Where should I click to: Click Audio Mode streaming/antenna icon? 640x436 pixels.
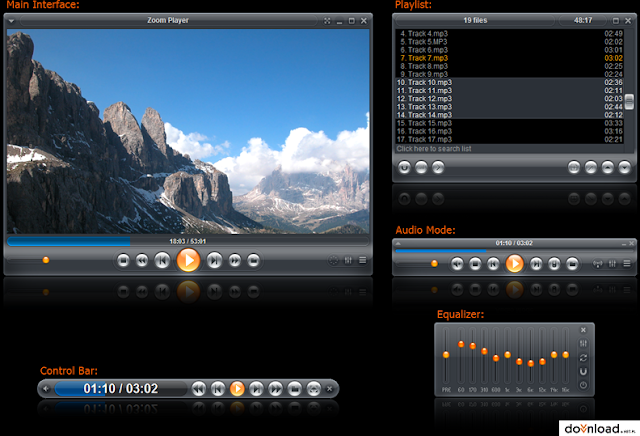click(x=598, y=264)
